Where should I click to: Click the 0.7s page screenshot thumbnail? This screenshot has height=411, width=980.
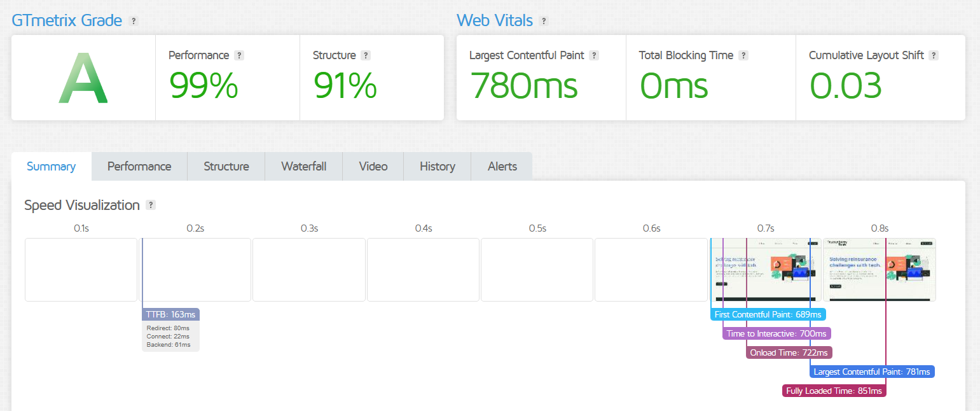765,269
